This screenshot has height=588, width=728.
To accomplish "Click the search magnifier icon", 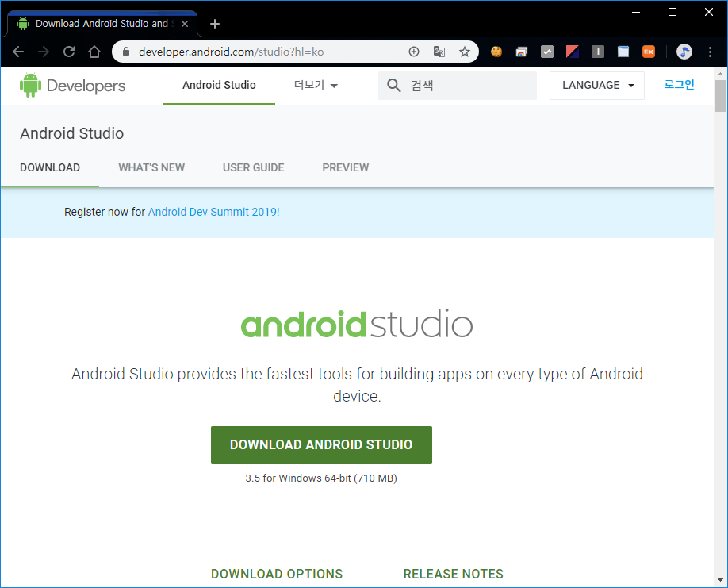I will (393, 86).
